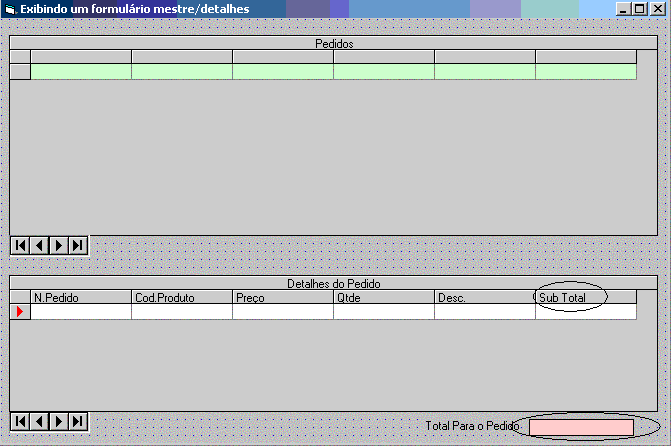Maximize the Exibindo um formulário window

coord(640,9)
